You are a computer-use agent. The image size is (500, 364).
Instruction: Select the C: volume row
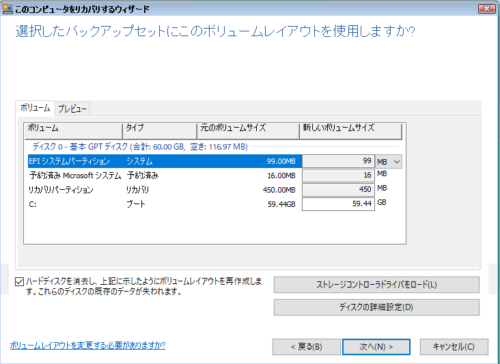tap(165, 204)
